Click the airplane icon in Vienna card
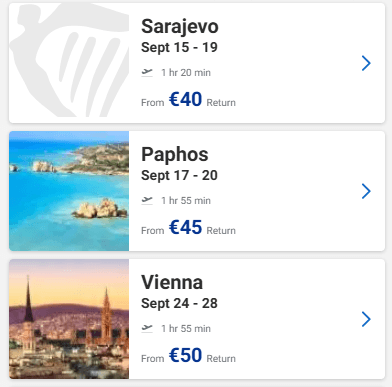 (147, 328)
